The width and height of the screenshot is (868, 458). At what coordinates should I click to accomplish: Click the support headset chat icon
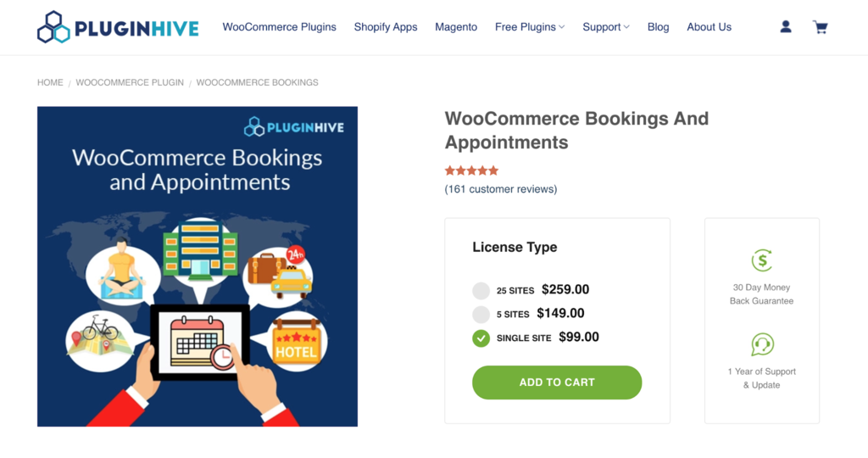(762, 344)
